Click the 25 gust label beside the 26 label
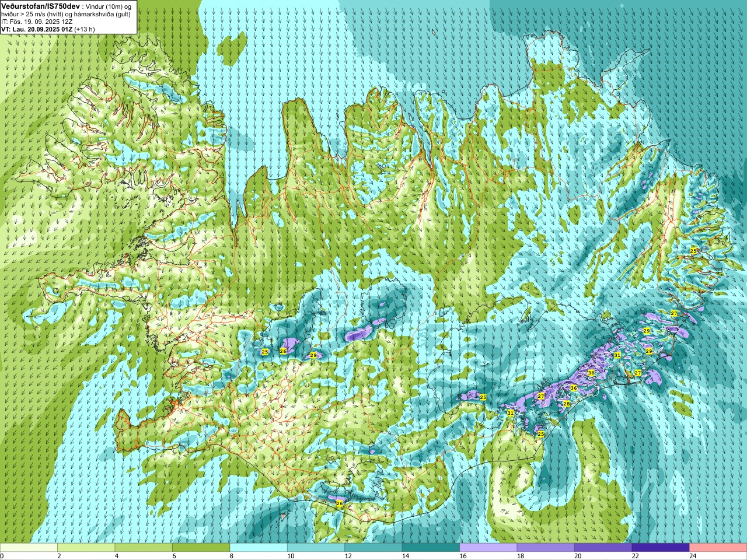The width and height of the screenshot is (747, 560). 265,352
